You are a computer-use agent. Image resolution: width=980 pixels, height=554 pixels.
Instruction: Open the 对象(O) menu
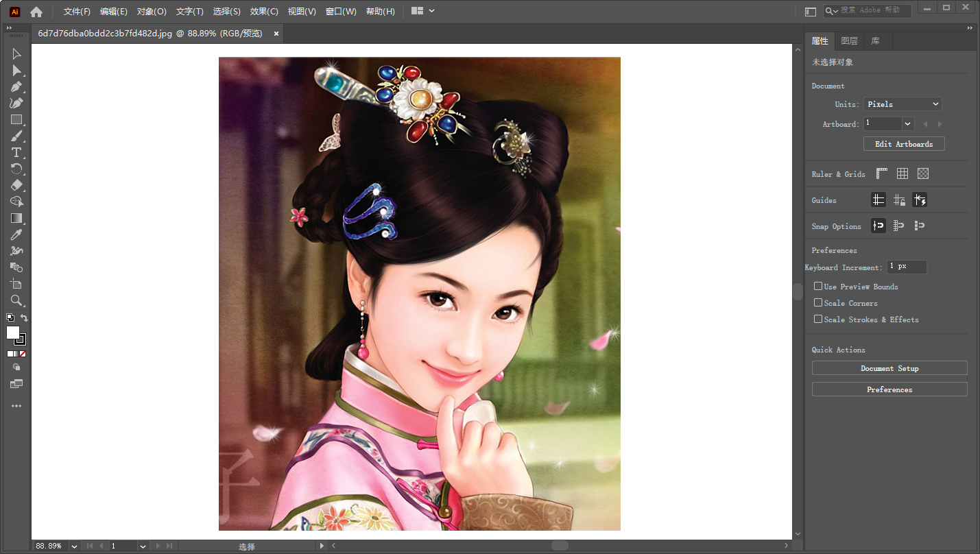(152, 12)
